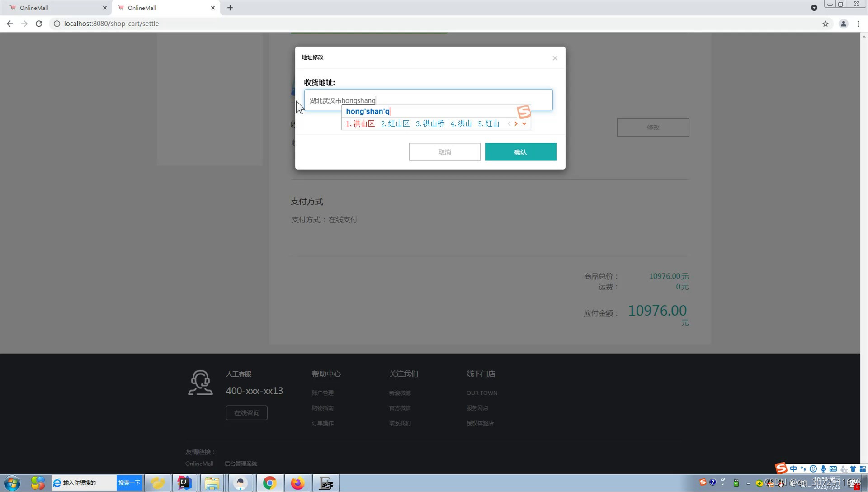Click 搜索一下 taskbar search button
This screenshot has width=868, height=492.
pyautogui.click(x=129, y=483)
